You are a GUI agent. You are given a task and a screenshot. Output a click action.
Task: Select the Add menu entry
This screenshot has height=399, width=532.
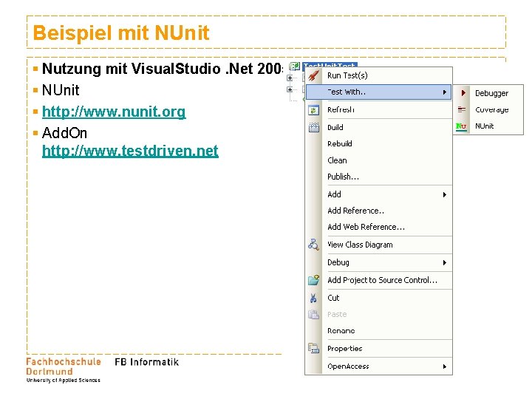tap(378, 194)
